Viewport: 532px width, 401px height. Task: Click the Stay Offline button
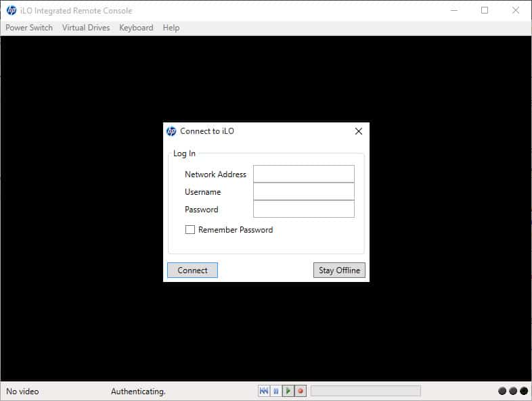[x=339, y=270]
